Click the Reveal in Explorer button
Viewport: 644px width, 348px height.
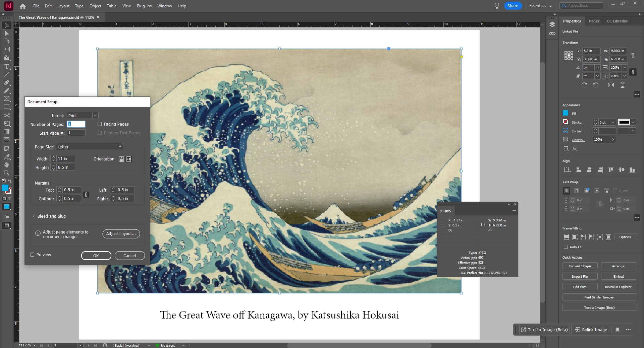pyautogui.click(x=618, y=287)
